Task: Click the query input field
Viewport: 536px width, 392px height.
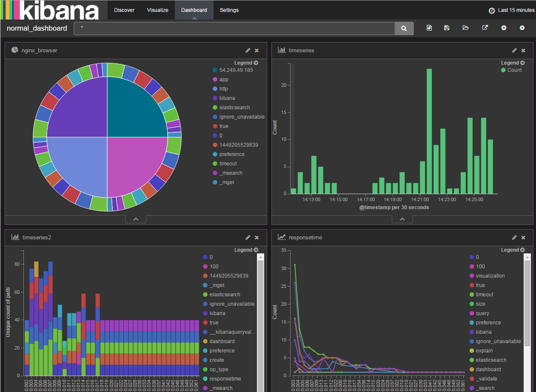Action: pyautogui.click(x=234, y=28)
